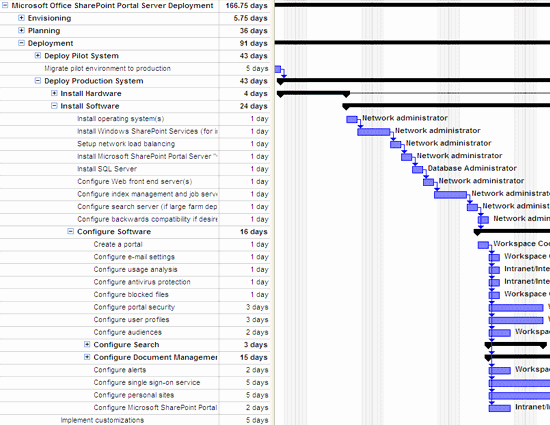The image size is (550, 425).
Task: Collapse the Microsoft Office SharePoint Portal Server Deployment summary
Action: [5, 5]
